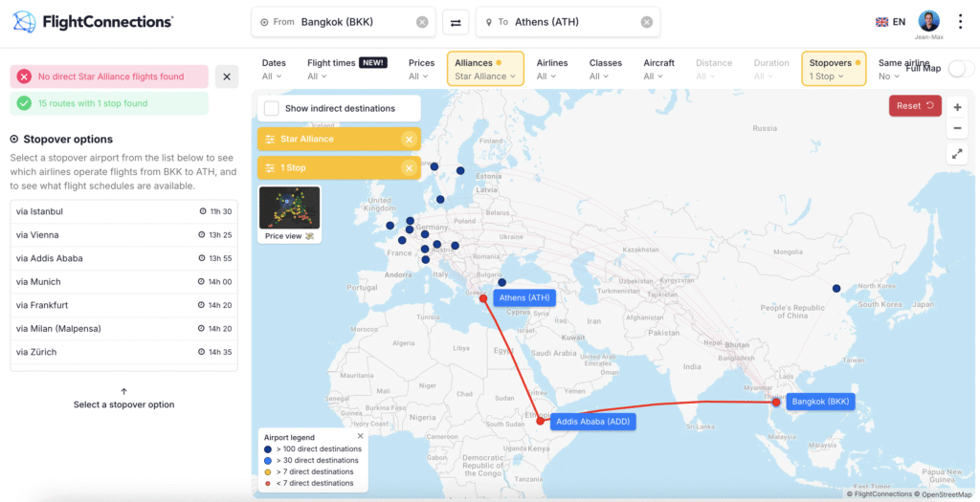Check Show indirect destinations box
Screen dimensions: 980x502
[272, 108]
